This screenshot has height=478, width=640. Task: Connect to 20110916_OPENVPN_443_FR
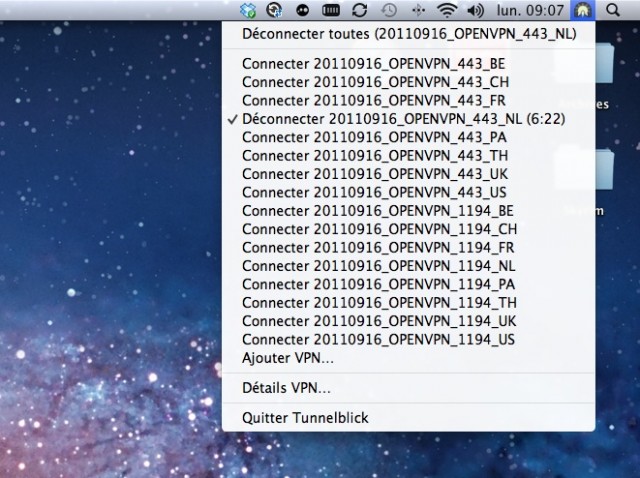coord(409,100)
